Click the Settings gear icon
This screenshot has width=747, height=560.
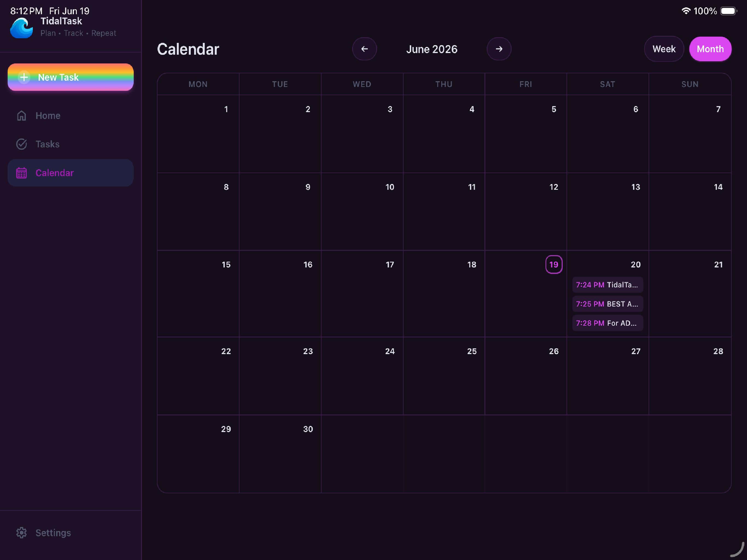pos(22,533)
